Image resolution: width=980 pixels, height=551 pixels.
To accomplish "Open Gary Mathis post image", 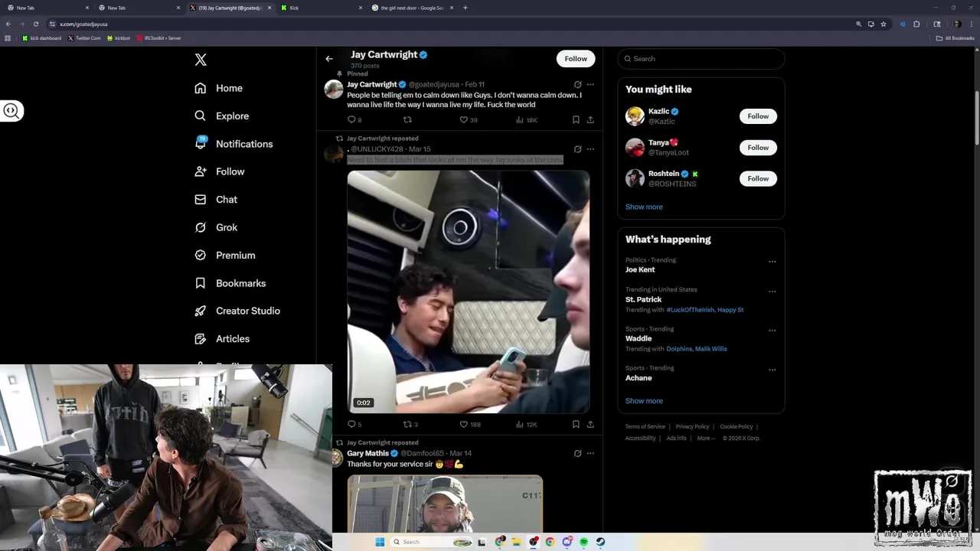I will [445, 504].
